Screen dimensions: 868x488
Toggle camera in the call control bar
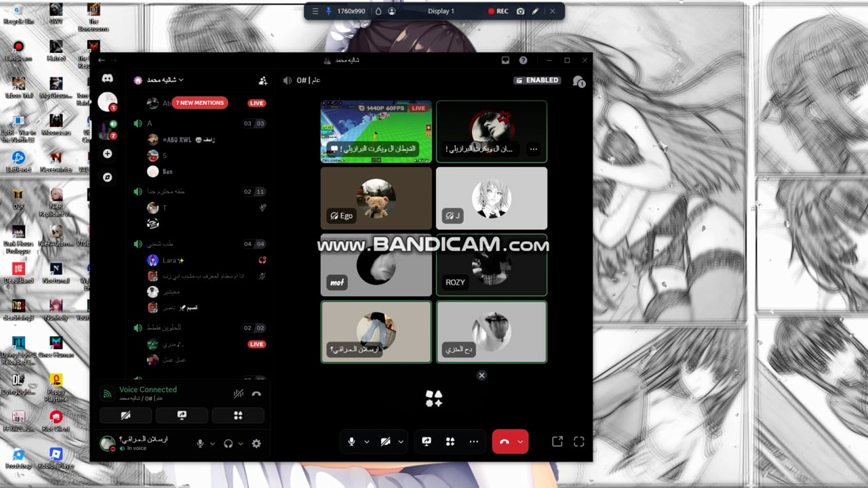[385, 441]
